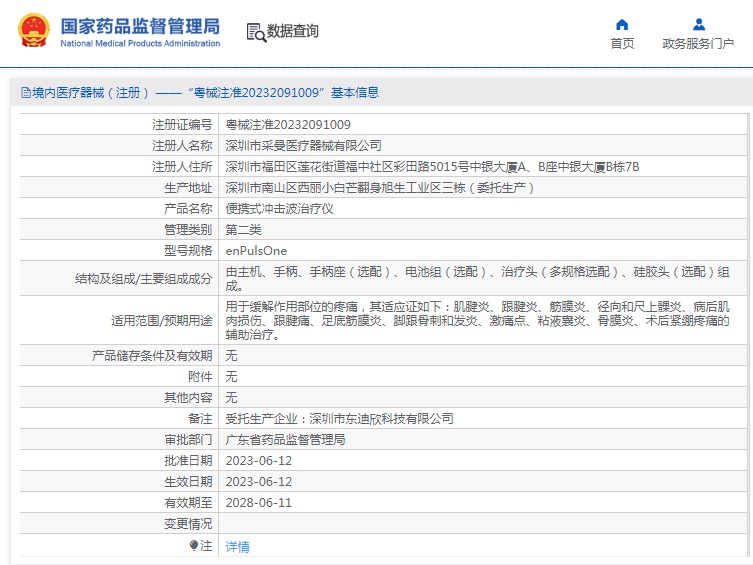
Task: Click the 注册人住所 row label
Action: click(x=182, y=167)
